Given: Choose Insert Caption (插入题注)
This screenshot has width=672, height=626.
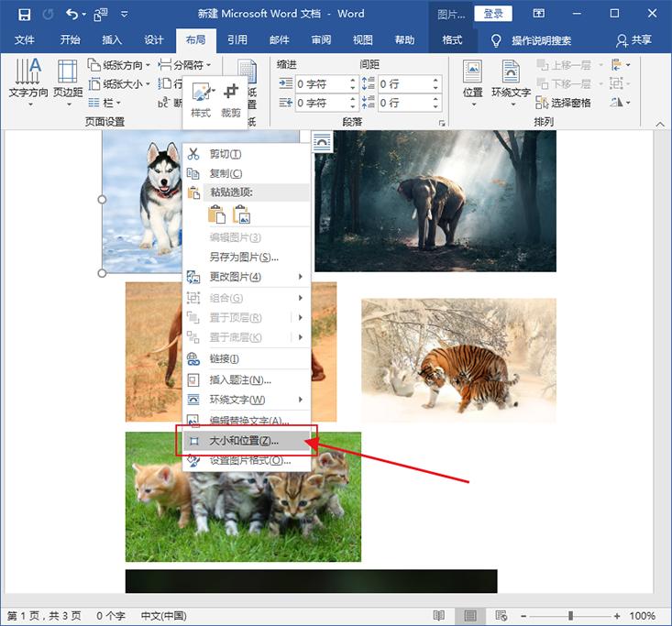Looking at the screenshot, I should (246, 379).
